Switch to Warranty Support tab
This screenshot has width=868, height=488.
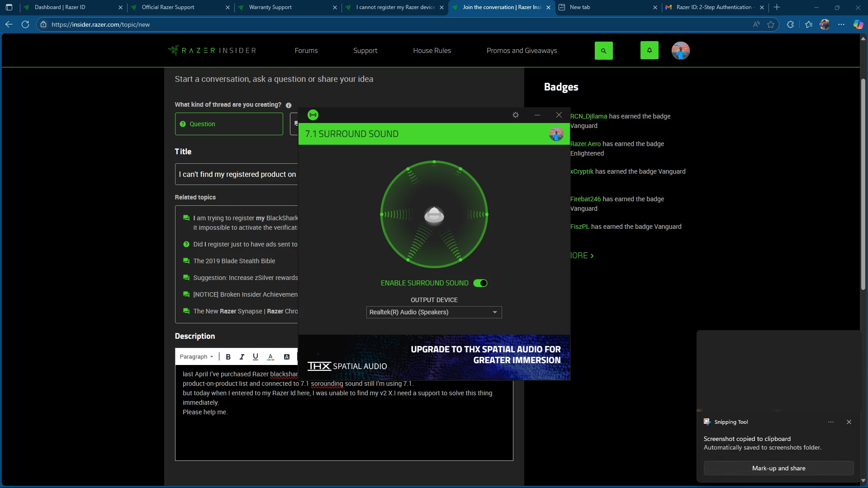[288, 7]
